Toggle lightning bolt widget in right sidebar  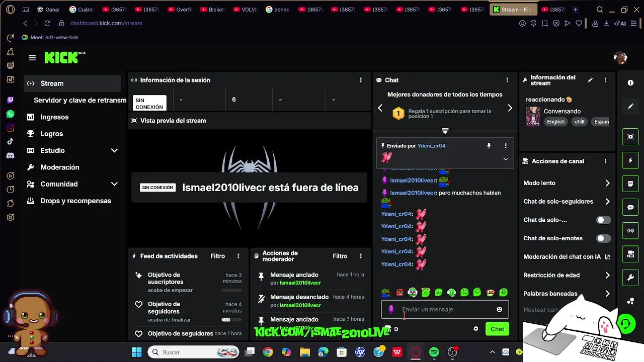click(630, 160)
